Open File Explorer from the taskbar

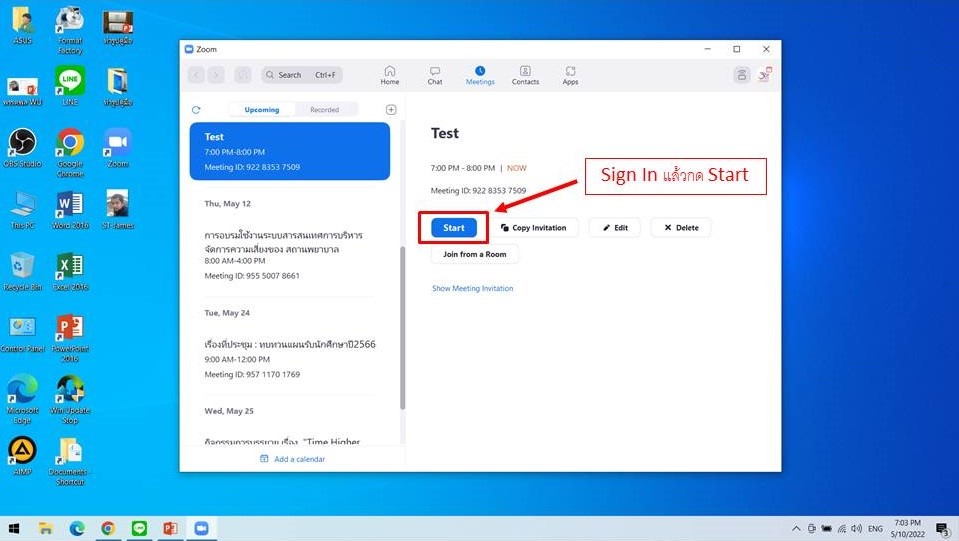45,529
